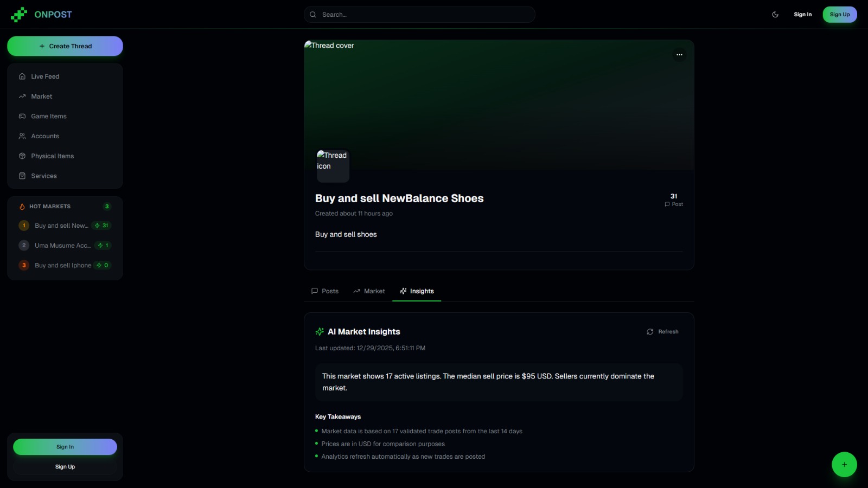Image resolution: width=868 pixels, height=488 pixels.
Task: Focus the Search input field
Action: coord(419,15)
